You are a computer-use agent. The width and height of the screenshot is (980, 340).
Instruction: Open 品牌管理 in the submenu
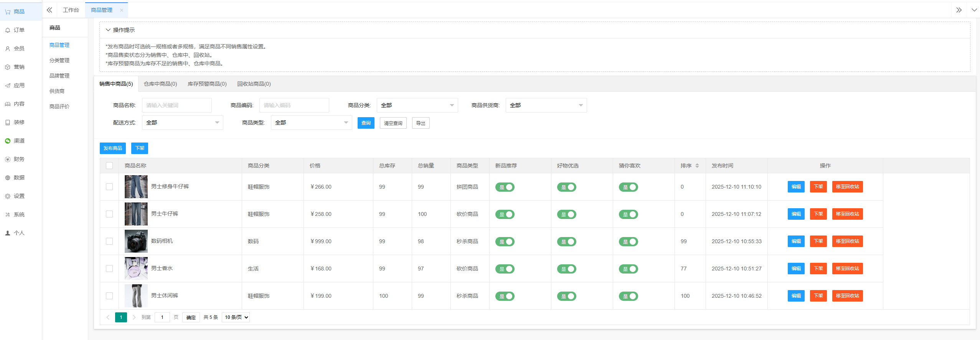pos(59,76)
